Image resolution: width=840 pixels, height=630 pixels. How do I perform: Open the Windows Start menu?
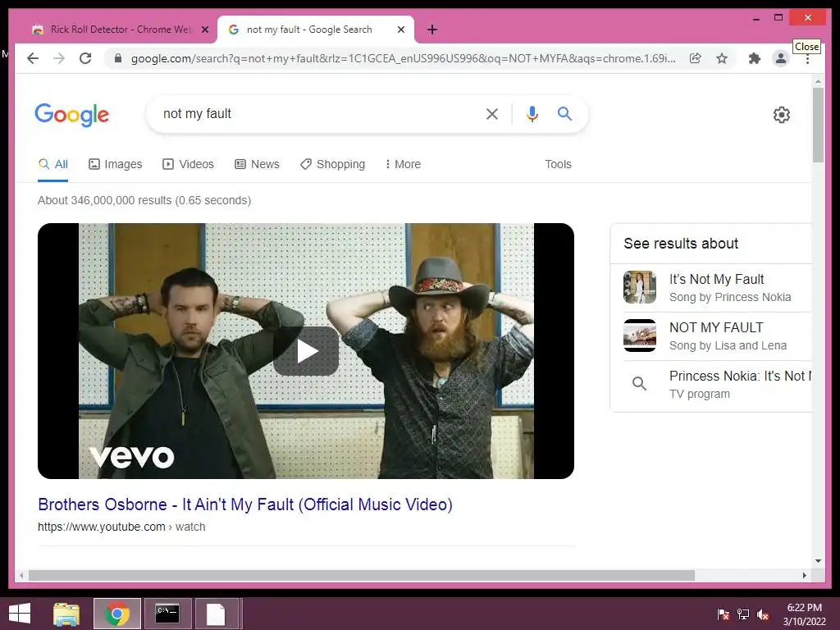20,614
